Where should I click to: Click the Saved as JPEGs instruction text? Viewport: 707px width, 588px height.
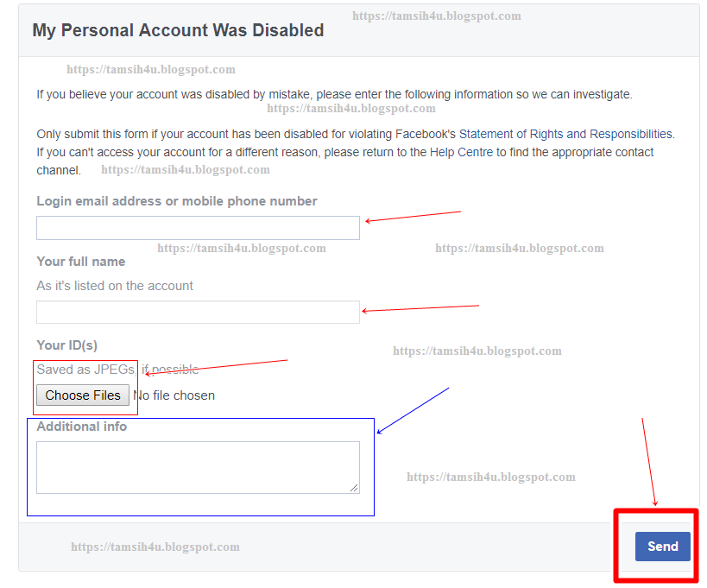[117, 369]
